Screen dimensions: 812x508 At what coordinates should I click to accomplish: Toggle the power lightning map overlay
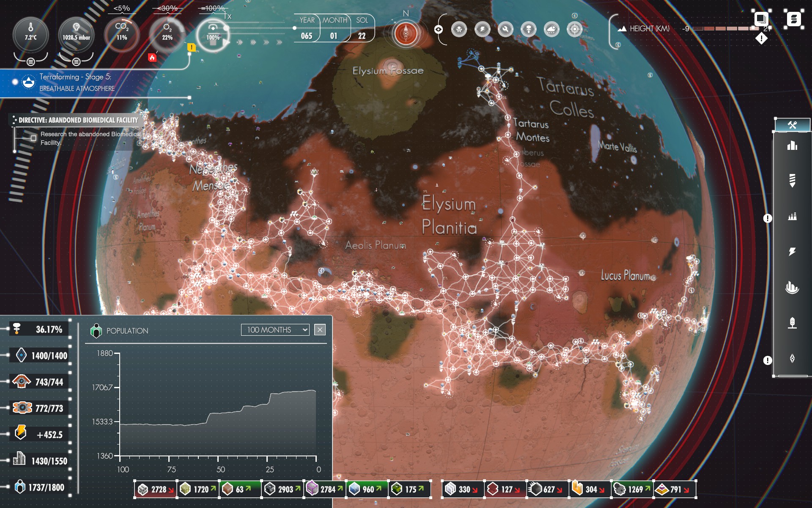coord(482,29)
